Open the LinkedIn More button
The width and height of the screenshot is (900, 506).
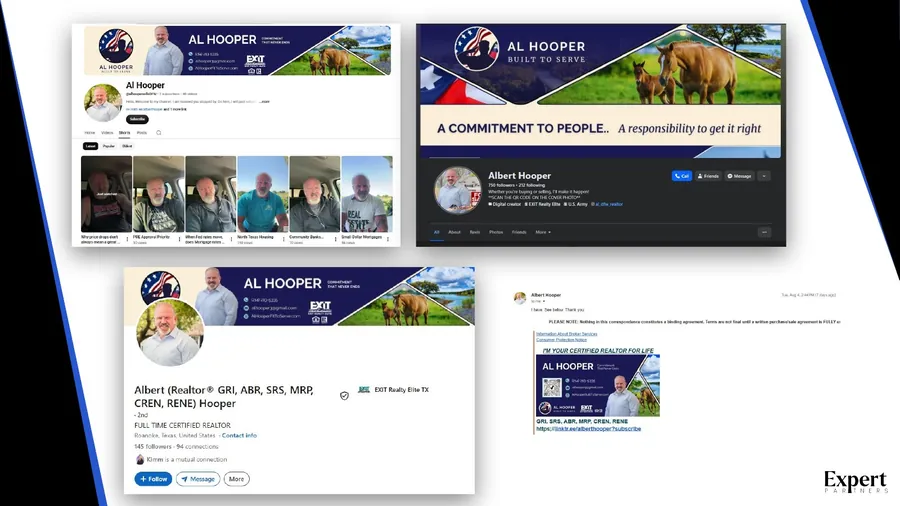(236, 479)
